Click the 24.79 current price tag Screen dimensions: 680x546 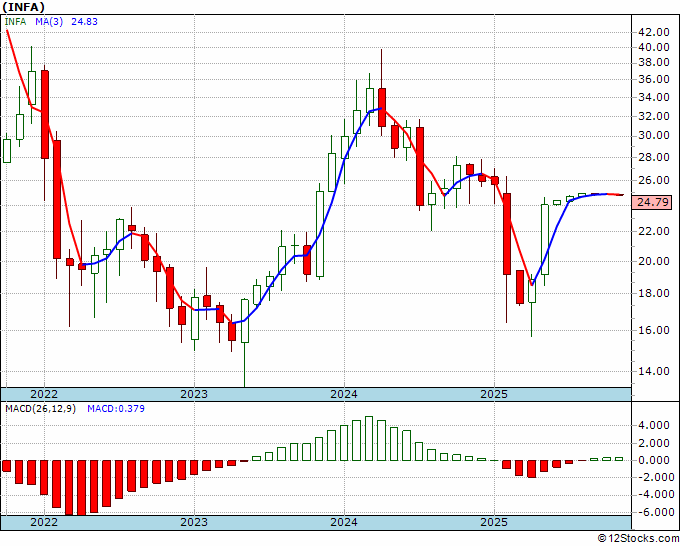point(653,202)
